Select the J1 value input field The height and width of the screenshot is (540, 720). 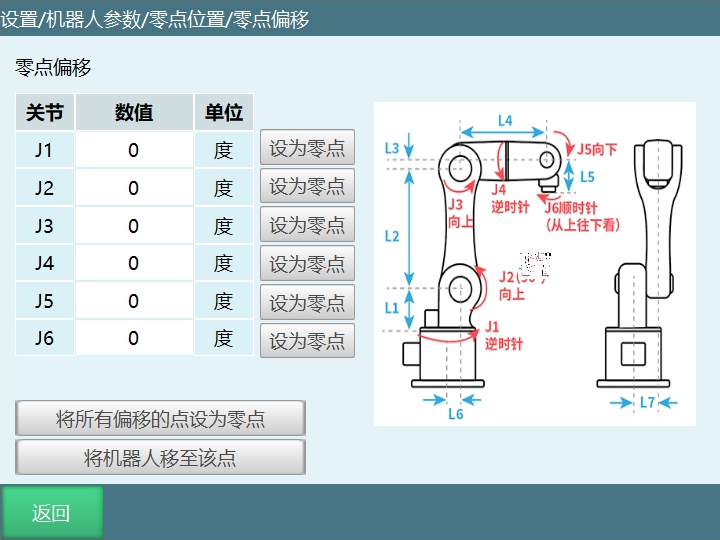coord(134,150)
